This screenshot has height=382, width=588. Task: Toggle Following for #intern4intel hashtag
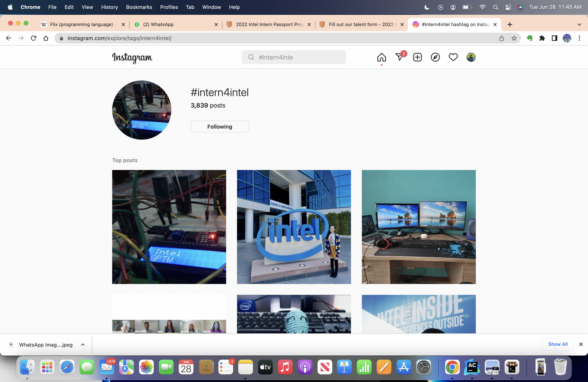point(220,127)
